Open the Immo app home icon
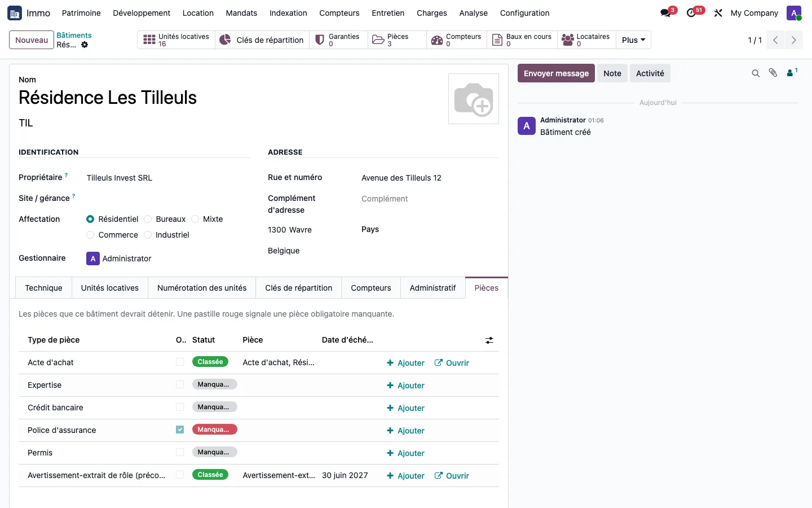The width and height of the screenshot is (812, 508). (x=15, y=13)
